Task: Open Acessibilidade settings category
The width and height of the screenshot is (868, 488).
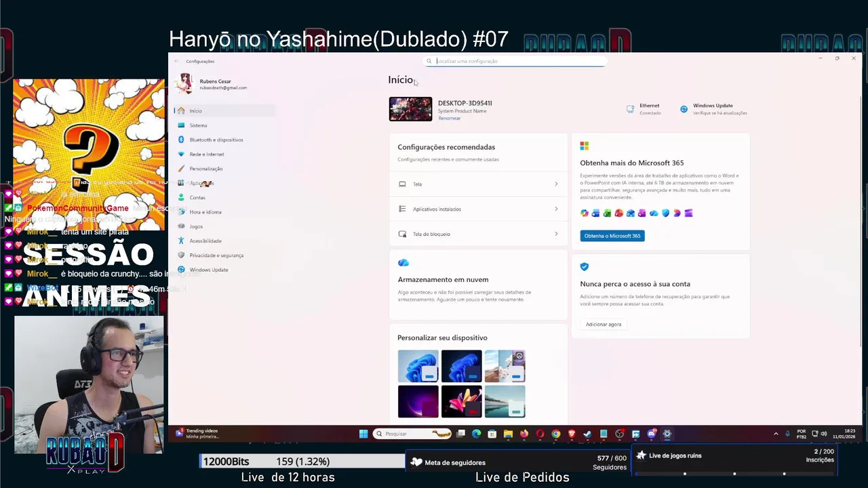Action: (x=224, y=241)
